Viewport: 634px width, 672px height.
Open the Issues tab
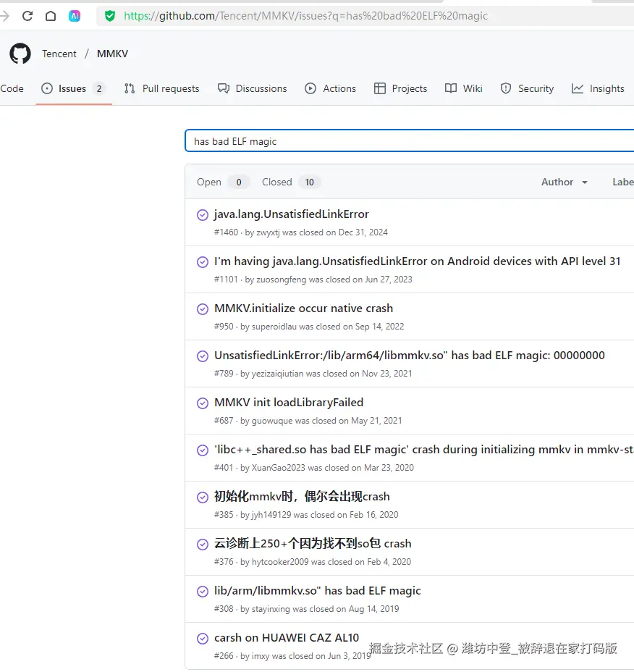(72, 89)
